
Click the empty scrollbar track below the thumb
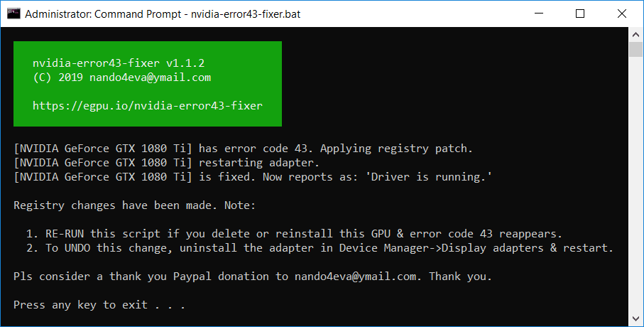click(635, 184)
